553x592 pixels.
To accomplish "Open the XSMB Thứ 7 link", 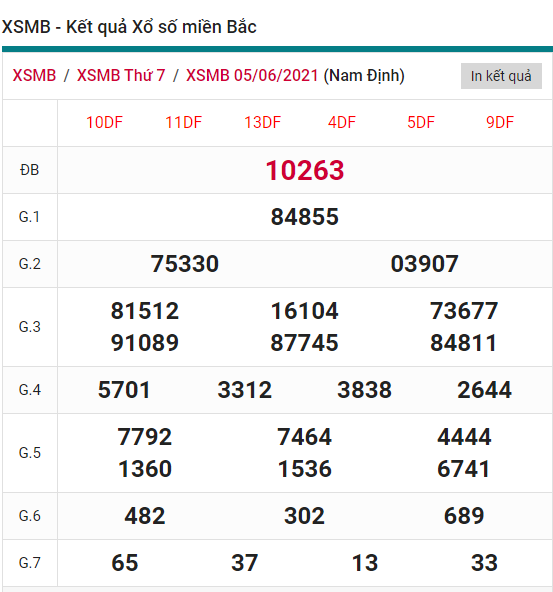I will (x=121, y=76).
